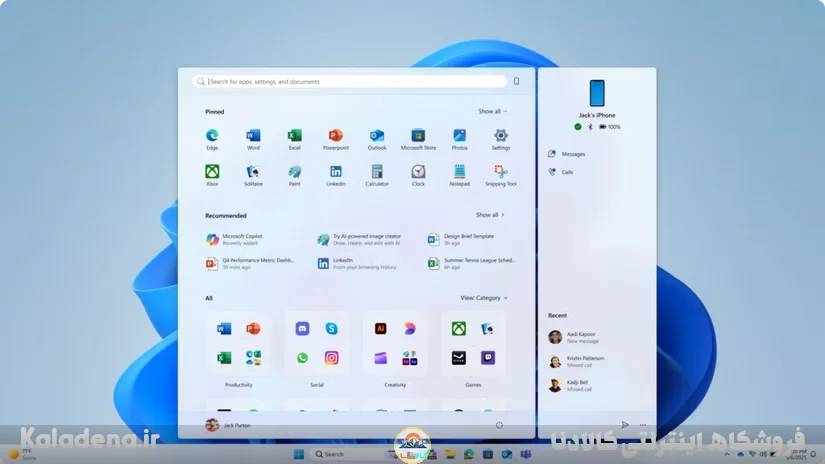Open Excel in the Pinned section

[295, 139]
